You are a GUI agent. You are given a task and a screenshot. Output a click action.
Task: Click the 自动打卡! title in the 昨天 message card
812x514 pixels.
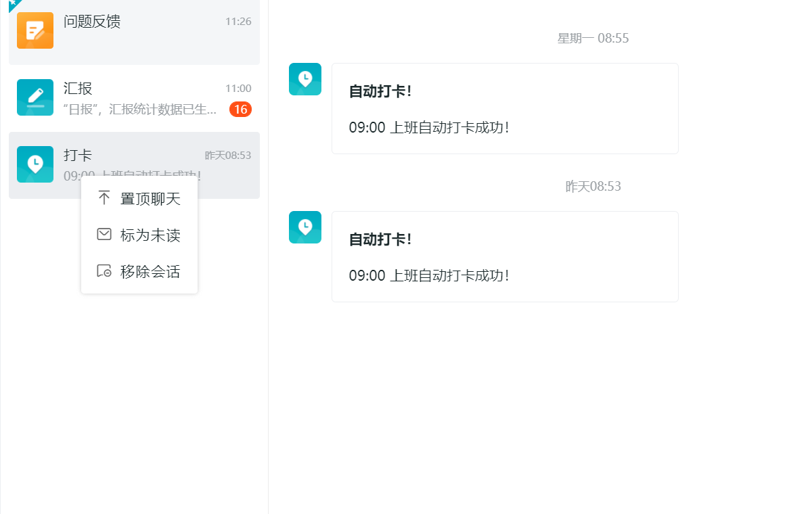pyautogui.click(x=380, y=239)
